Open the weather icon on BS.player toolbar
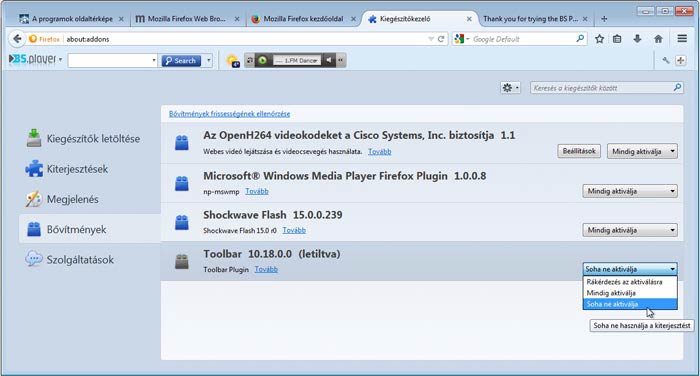Viewport: 700px width, 376px height. click(233, 60)
